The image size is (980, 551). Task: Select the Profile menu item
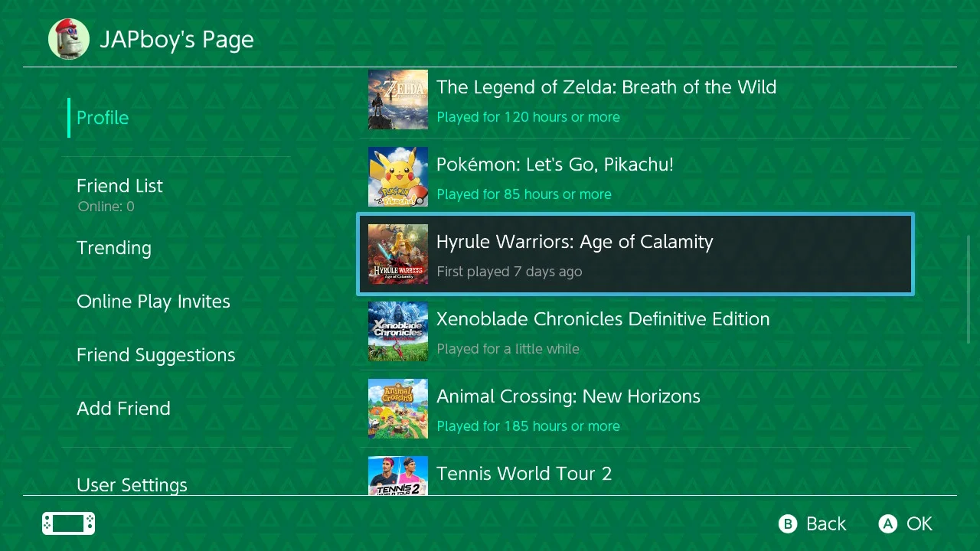point(103,118)
